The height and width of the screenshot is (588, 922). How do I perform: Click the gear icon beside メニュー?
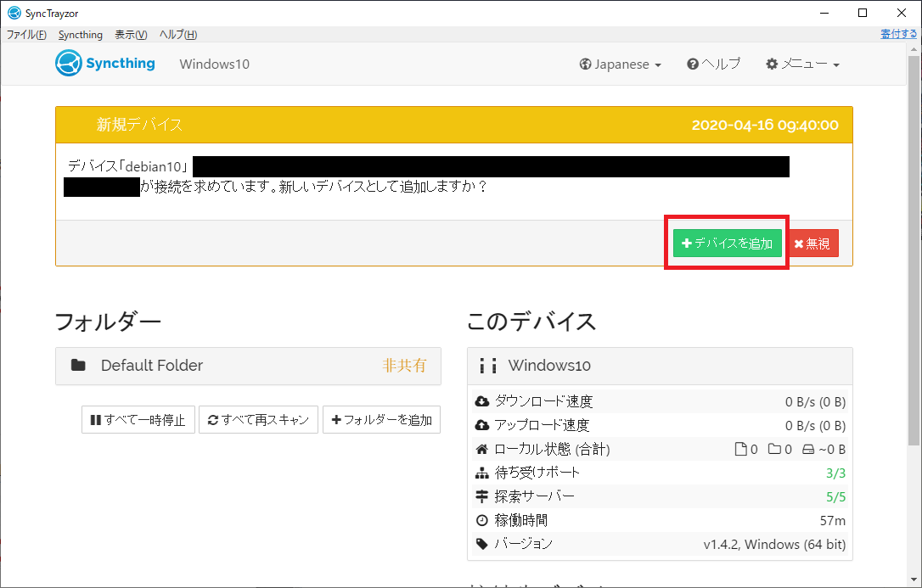tap(772, 64)
